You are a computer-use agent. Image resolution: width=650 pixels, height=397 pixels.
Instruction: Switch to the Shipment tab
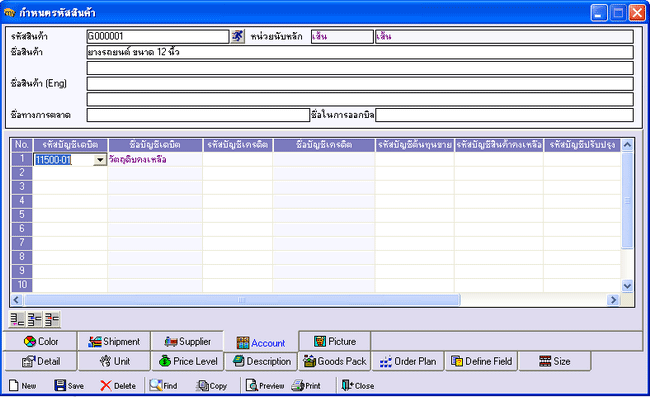pos(114,341)
